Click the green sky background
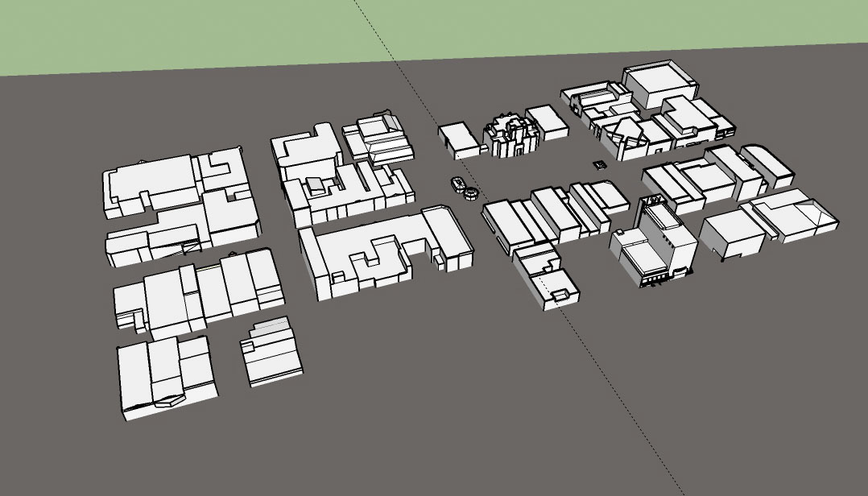Screen dimensions: 868x496 [201, 32]
